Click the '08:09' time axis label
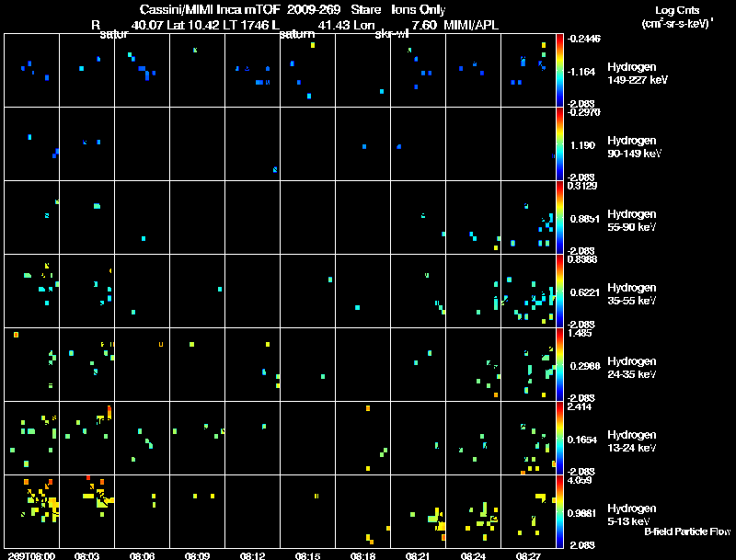 [197, 555]
